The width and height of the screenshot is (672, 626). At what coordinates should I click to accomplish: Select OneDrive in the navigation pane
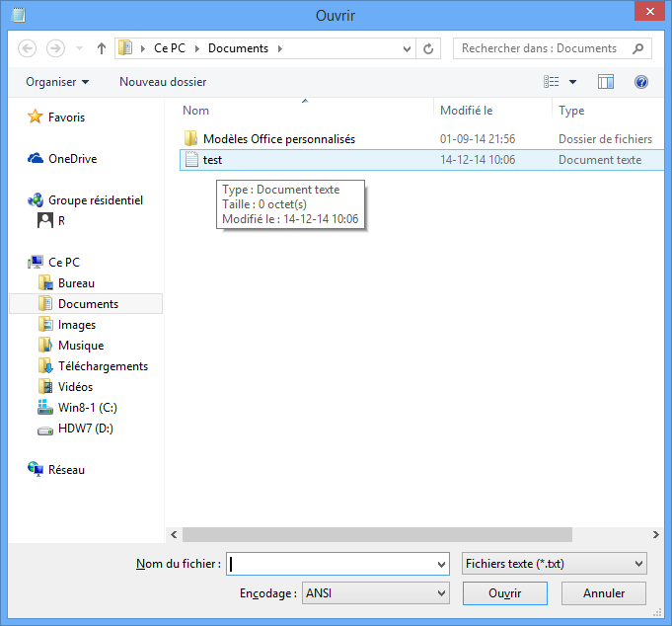coord(72,158)
